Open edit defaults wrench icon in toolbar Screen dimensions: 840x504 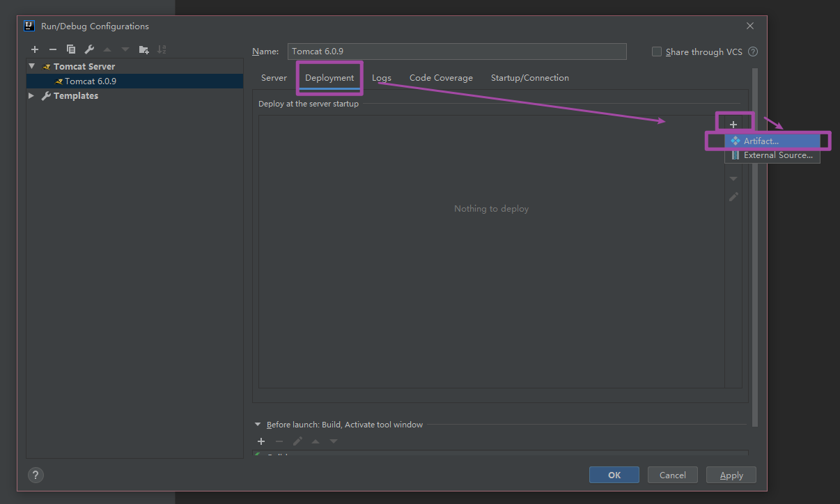coord(89,49)
